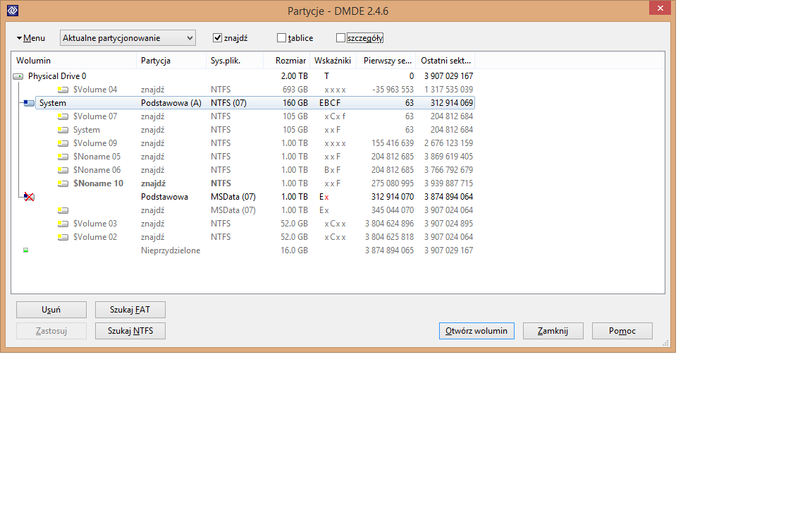
Task: Select the '$Volume 04' row text
Action: 94,90
